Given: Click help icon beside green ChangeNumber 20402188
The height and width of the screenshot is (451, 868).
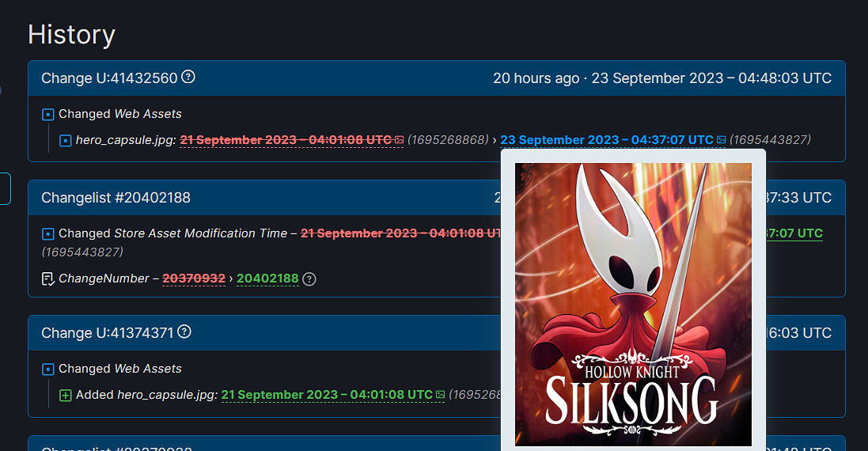Looking at the screenshot, I should pyautogui.click(x=309, y=279).
